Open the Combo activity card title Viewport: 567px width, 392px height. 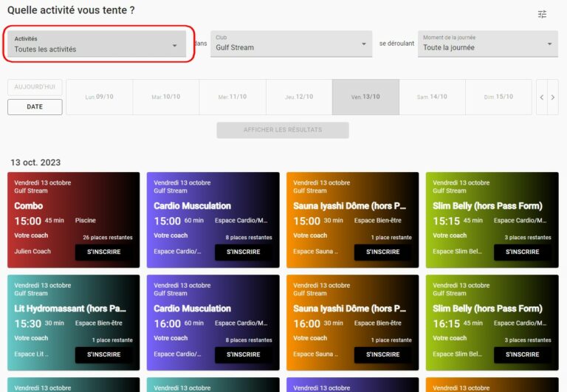[x=29, y=206]
